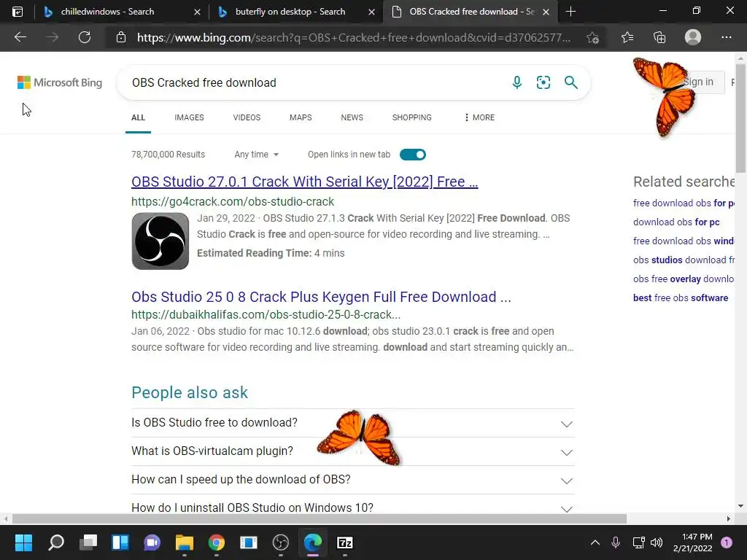The height and width of the screenshot is (560, 747).
Task: Toggle Open links in new tab switch
Action: 413,155
